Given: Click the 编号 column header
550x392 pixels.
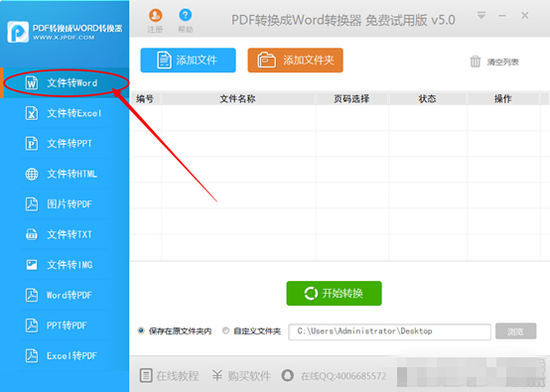Looking at the screenshot, I should [x=145, y=99].
